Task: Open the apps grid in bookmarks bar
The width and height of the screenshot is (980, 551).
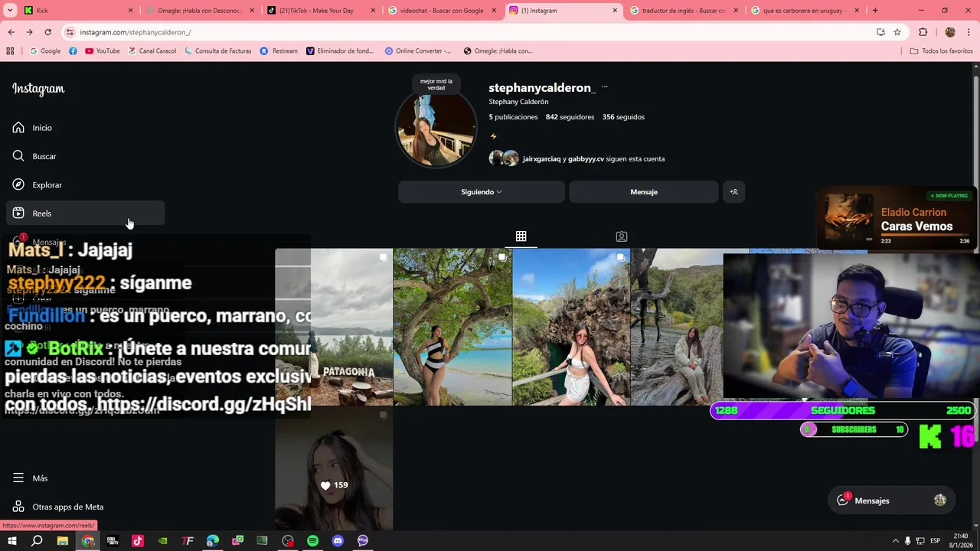Action: click(x=10, y=51)
